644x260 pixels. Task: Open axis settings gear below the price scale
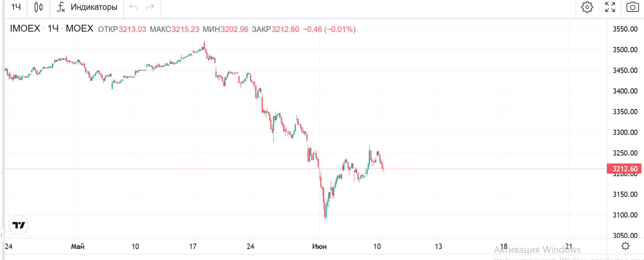tap(625, 246)
